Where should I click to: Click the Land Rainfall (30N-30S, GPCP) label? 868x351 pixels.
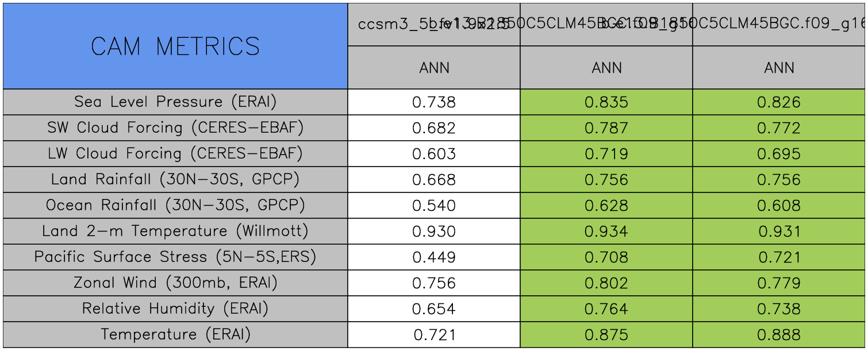[x=175, y=180]
